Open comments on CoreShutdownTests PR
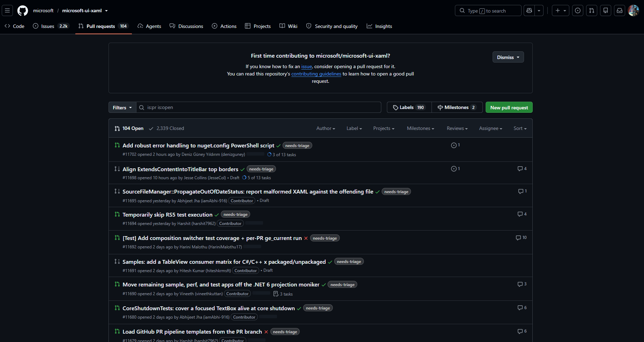The height and width of the screenshot is (342, 644). pos(522,308)
